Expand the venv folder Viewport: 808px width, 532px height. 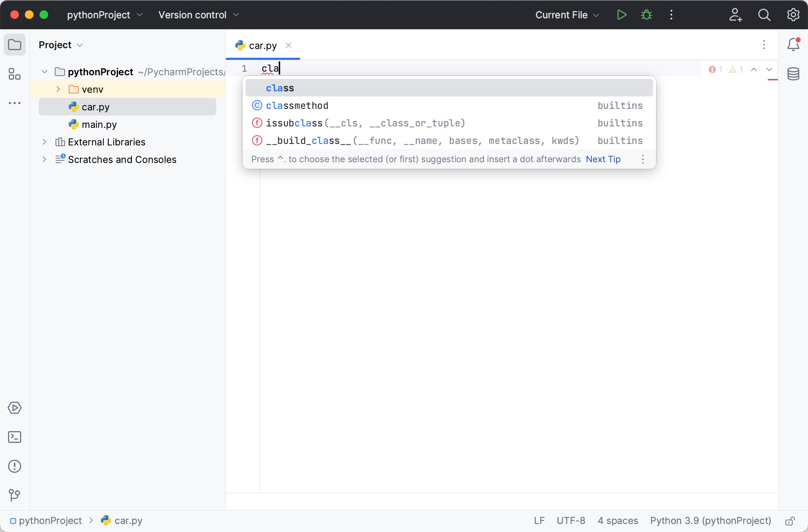(x=58, y=89)
